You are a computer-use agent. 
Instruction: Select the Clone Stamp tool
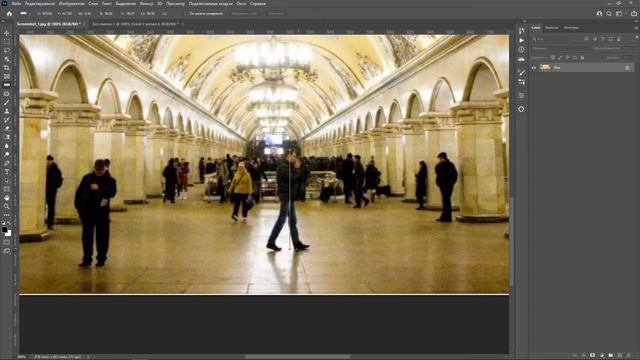coord(7,111)
